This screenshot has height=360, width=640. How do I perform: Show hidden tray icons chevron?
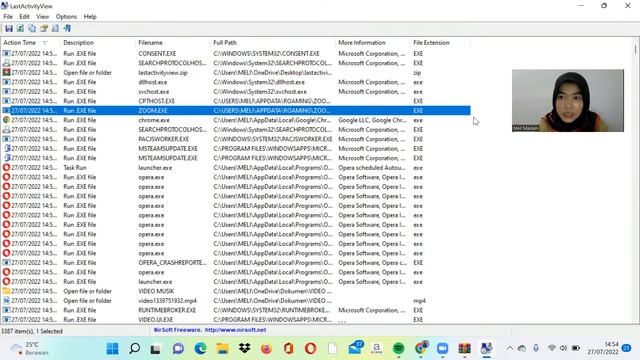pos(510,348)
